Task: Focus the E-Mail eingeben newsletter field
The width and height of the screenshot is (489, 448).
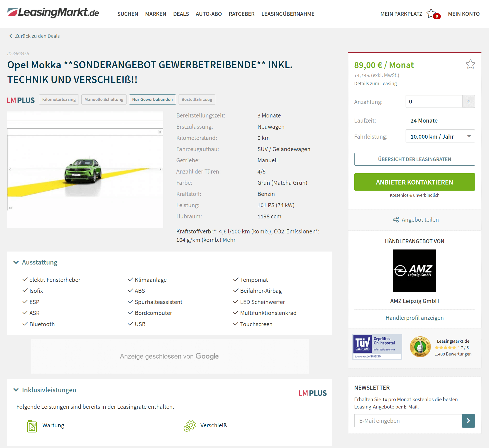Action: click(x=408, y=421)
